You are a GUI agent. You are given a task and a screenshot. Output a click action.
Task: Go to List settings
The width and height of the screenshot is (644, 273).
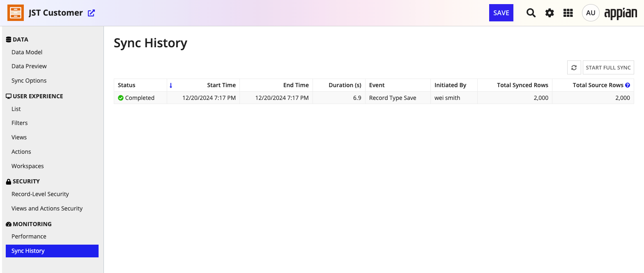pos(16,109)
